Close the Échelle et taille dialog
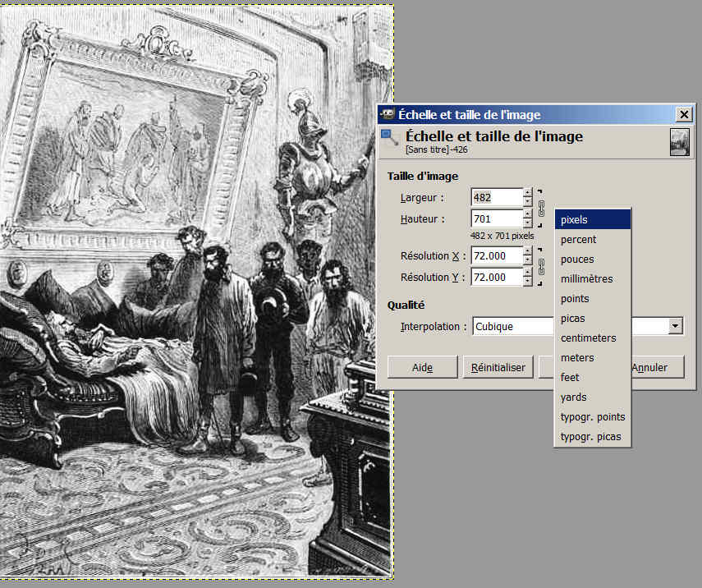 (x=683, y=115)
